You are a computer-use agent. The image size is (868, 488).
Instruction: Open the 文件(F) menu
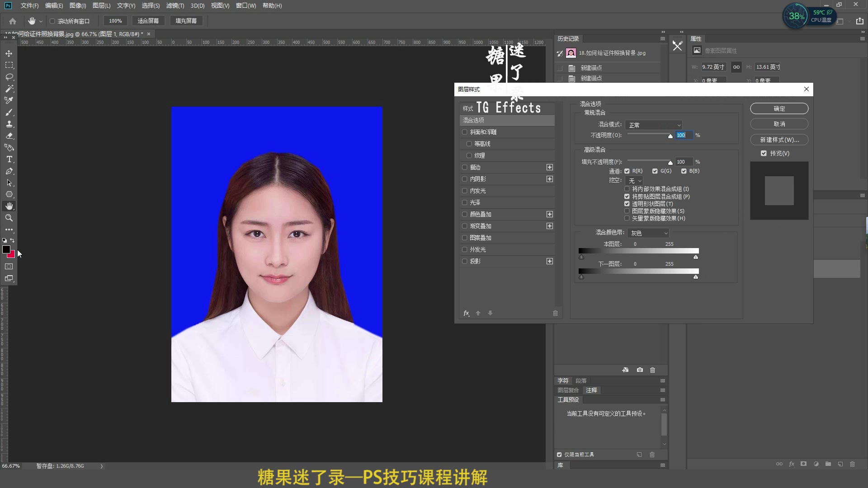point(29,5)
